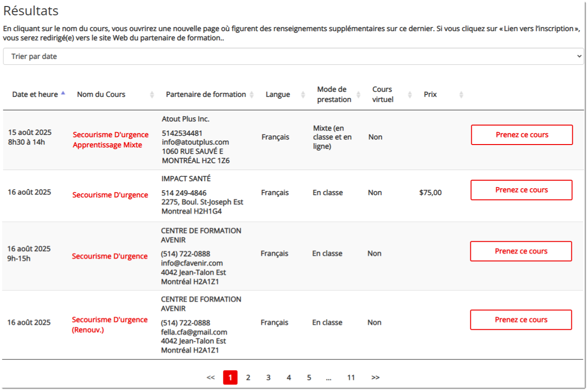Go to results page 2
This screenshot has width=588, height=391.
[x=248, y=378]
